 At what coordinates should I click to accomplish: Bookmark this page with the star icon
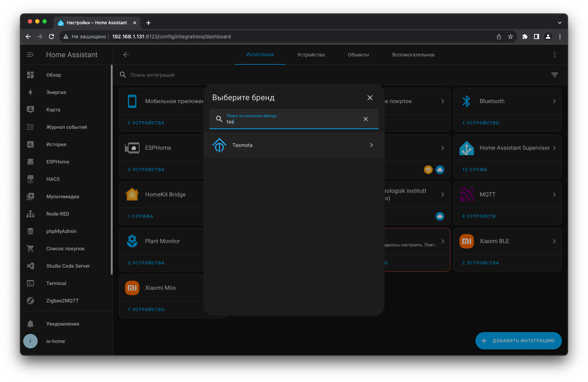[511, 37]
